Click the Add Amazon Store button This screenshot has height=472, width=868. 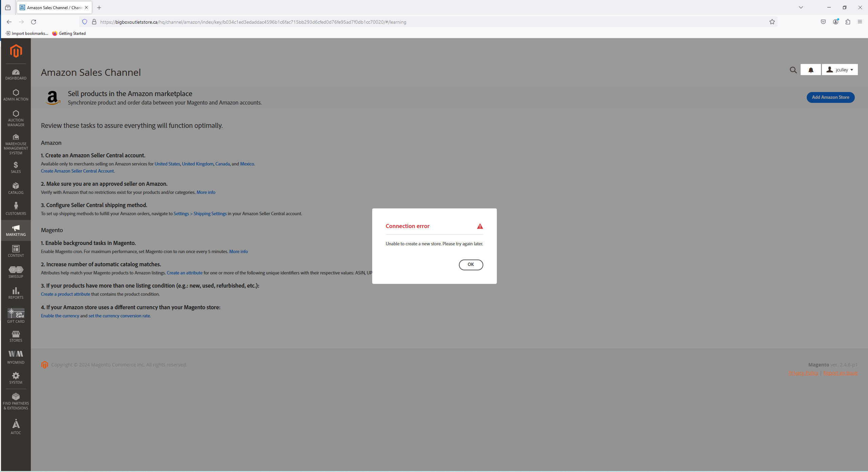[830, 97]
